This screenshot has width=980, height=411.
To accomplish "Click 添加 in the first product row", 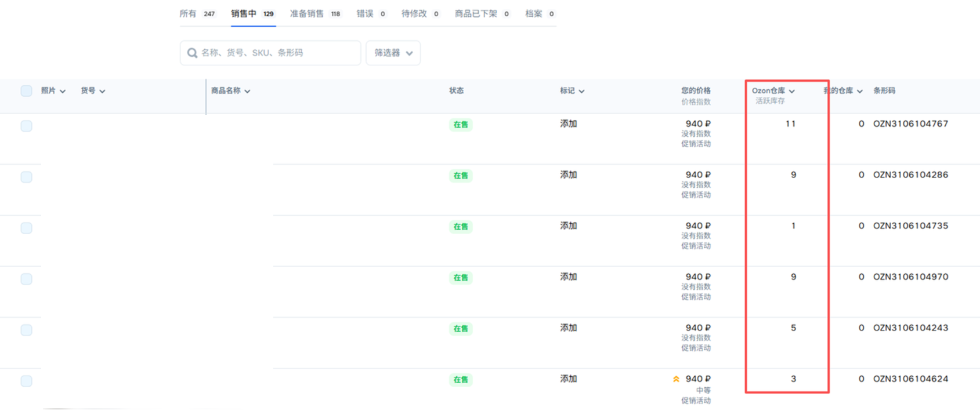I will coord(568,124).
